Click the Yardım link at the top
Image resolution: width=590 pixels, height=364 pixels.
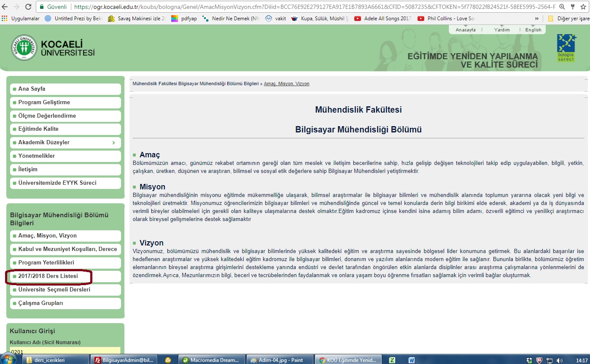point(502,30)
